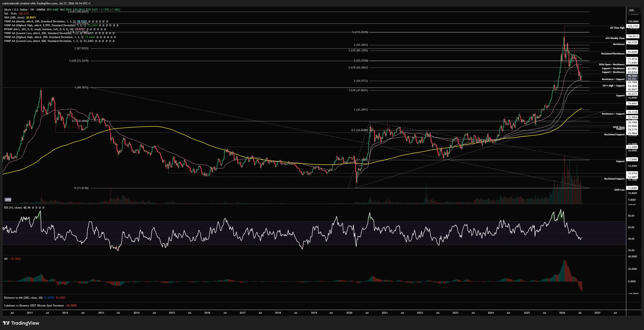The image size is (644, 330).
Task: Click the RSI value 42.14 readout
Action: pyautogui.click(x=27, y=207)
